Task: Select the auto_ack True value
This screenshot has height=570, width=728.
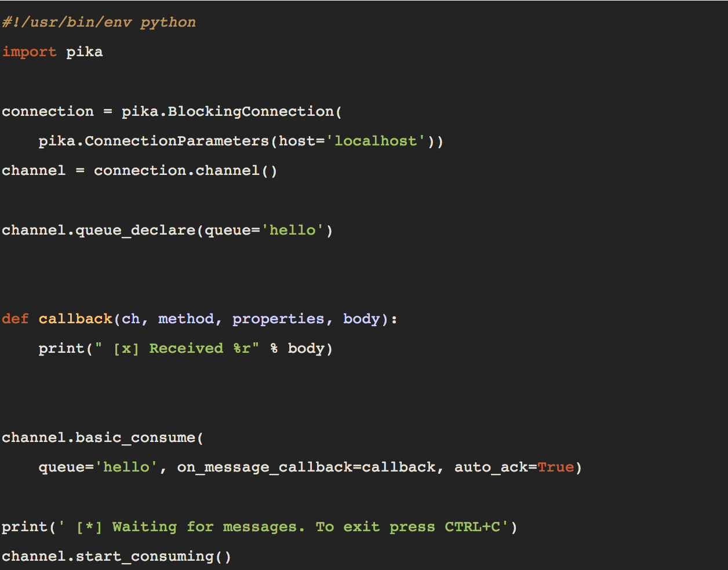Action: pos(555,467)
